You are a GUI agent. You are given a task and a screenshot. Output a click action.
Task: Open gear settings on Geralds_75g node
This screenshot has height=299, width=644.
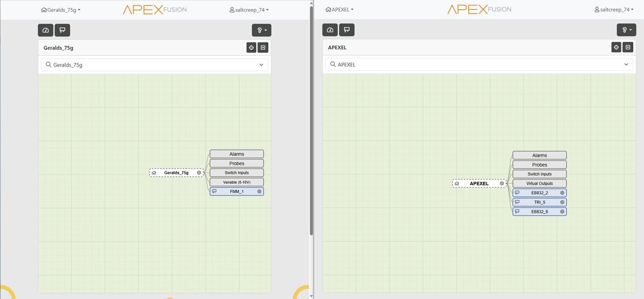click(199, 173)
